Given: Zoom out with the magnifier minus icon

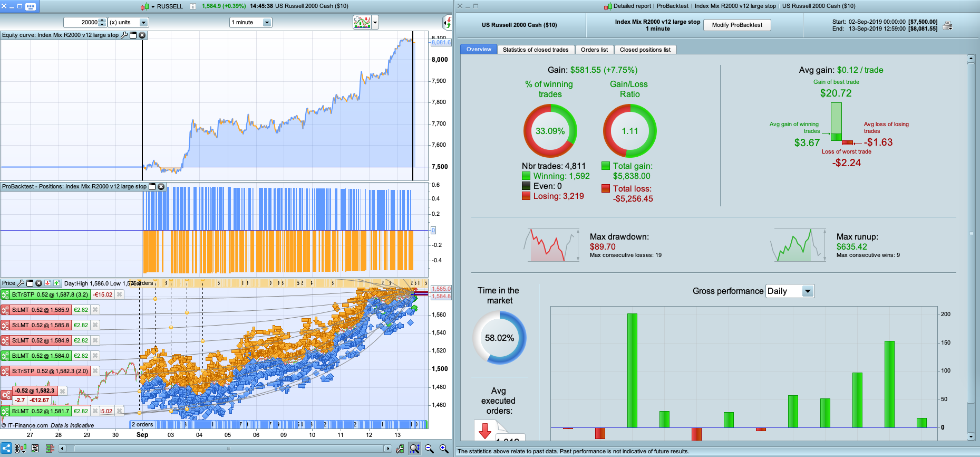Looking at the screenshot, I should pyautogui.click(x=430, y=449).
